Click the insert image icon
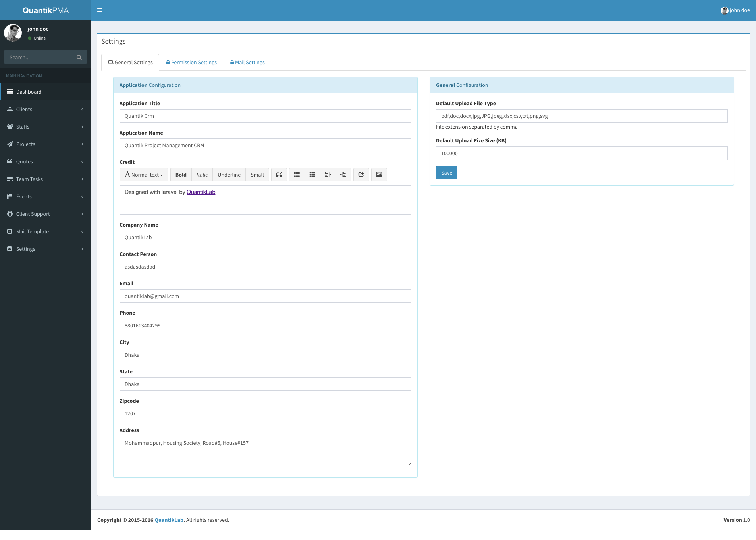756x540 pixels. pos(379,175)
